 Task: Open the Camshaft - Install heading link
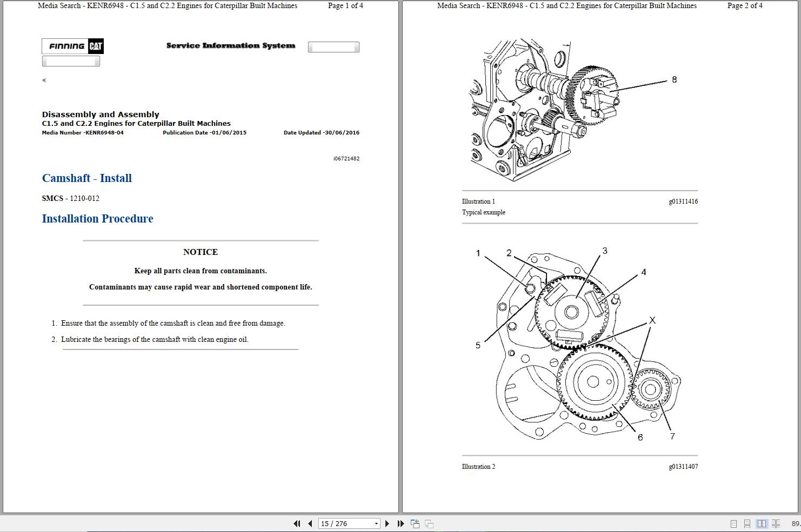(x=86, y=178)
